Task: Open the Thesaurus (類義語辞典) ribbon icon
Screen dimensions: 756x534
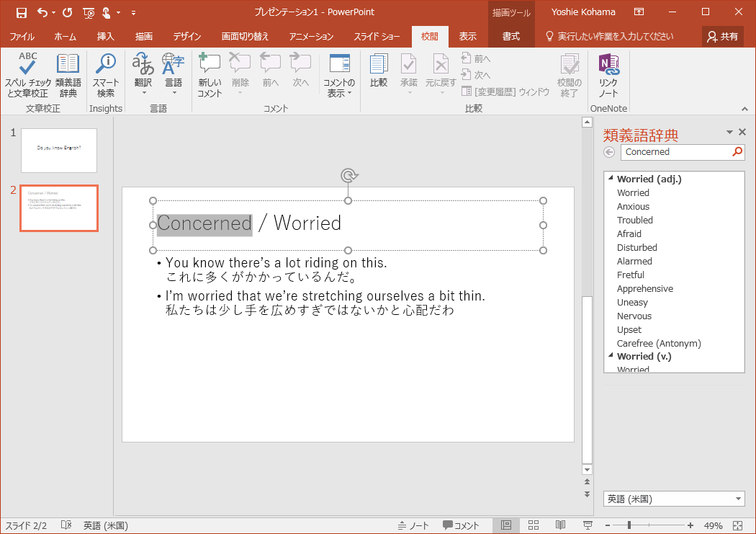Action: point(68,75)
